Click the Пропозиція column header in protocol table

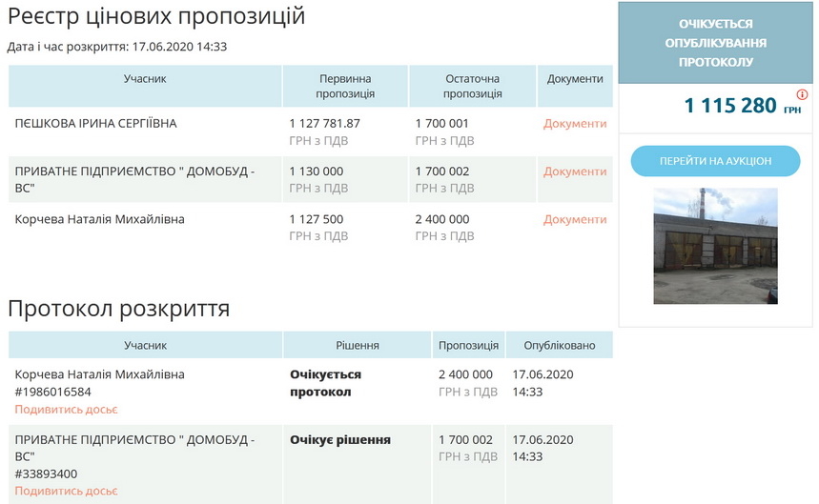coord(468,346)
